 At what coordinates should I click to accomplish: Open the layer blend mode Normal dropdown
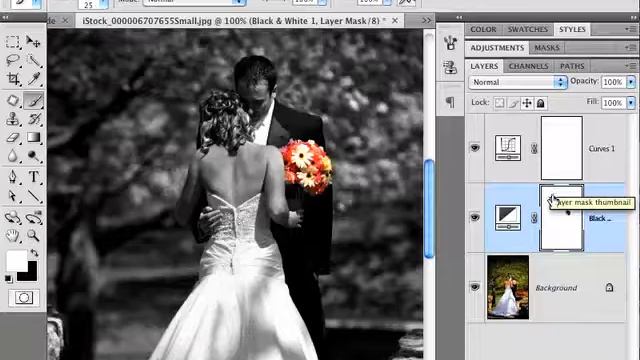coord(518,82)
